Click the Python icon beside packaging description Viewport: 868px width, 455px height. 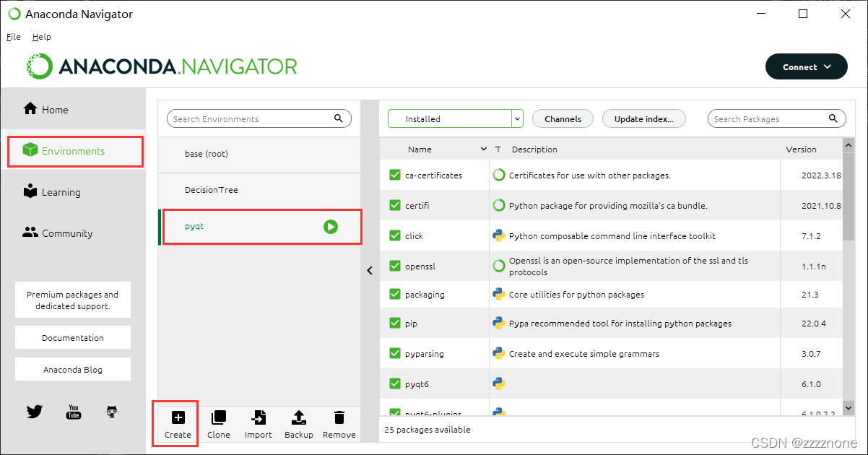click(498, 294)
